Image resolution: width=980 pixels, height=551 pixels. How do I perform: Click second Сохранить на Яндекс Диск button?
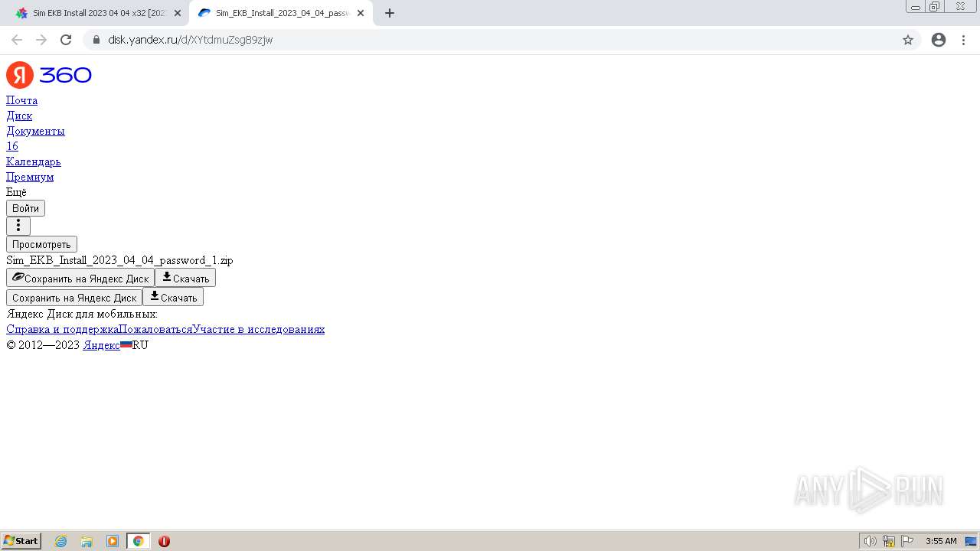pos(74,297)
